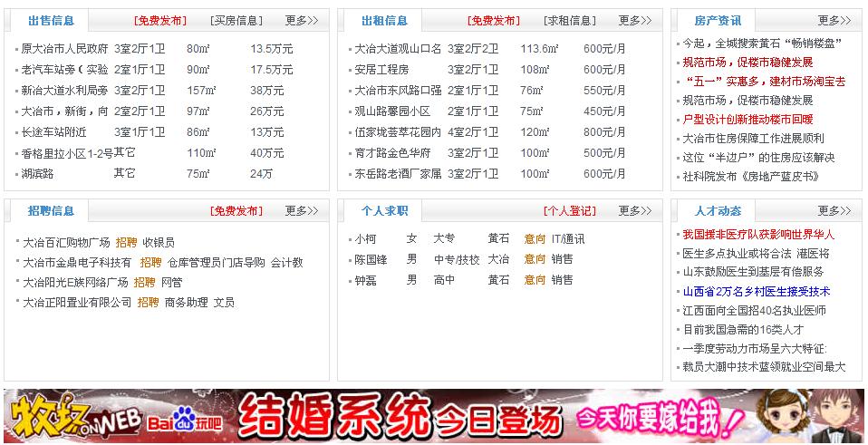The height and width of the screenshot is (445, 868).
Task: Open job 仓库管理员门店导购
Action: [216, 262]
